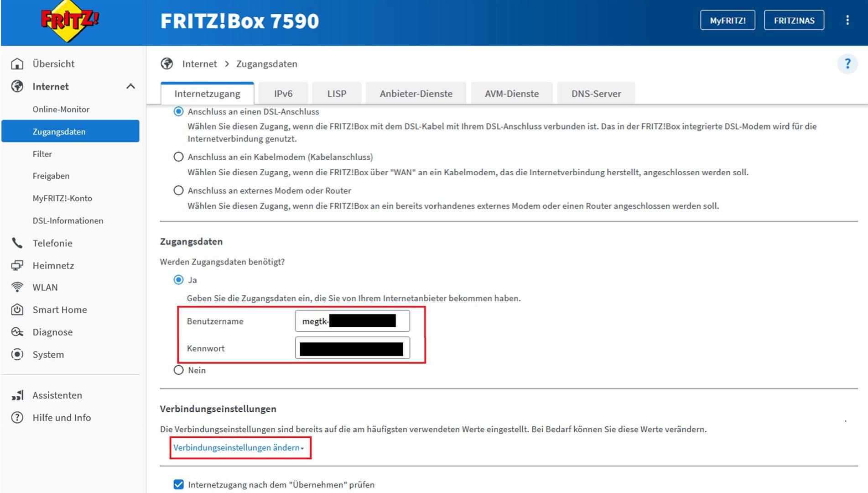Switch to the IPv6 tab
The width and height of the screenshot is (868, 493).
point(283,94)
